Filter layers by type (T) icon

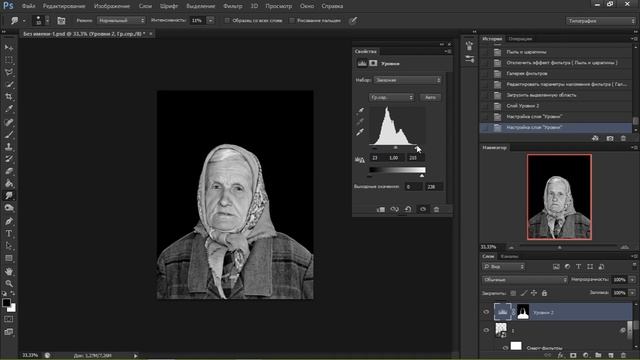coord(578,267)
